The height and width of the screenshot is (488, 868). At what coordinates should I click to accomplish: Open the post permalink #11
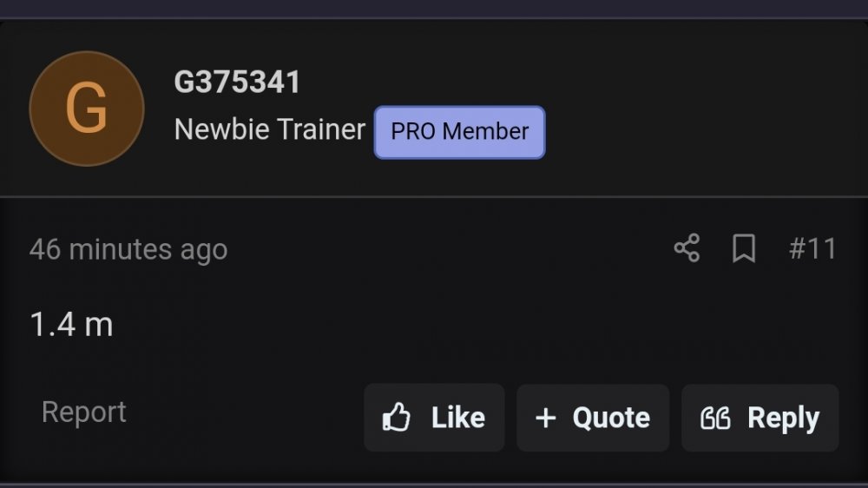coord(812,248)
